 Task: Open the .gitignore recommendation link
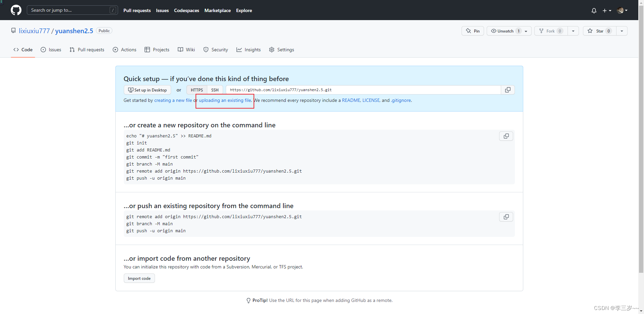click(x=401, y=100)
